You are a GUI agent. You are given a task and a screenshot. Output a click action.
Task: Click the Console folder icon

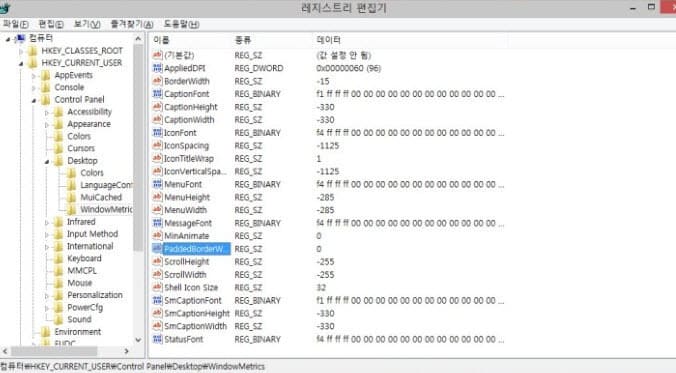click(46, 88)
